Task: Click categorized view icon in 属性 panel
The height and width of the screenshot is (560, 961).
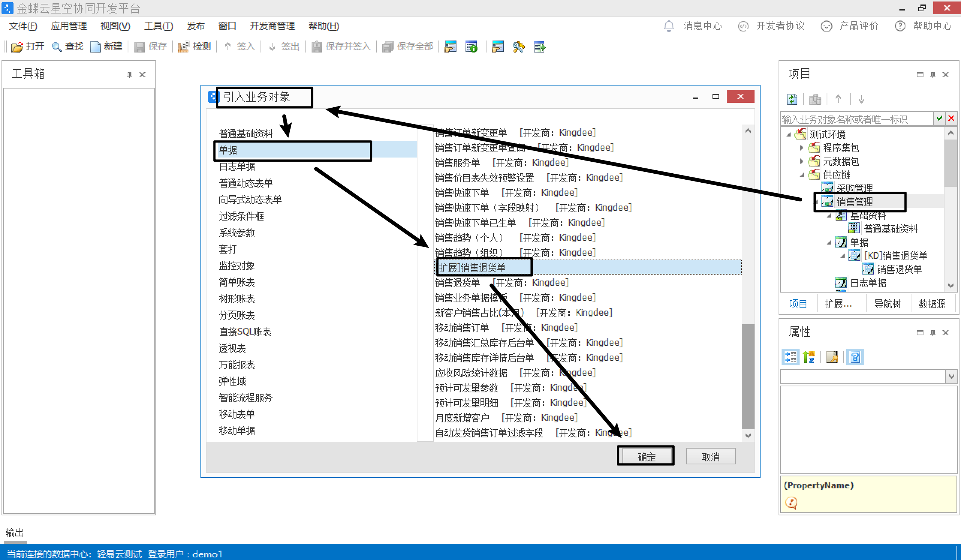Action: coord(791,357)
